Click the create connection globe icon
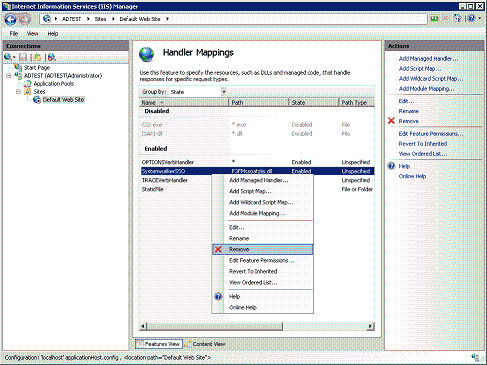This screenshot has height=365, width=487. pos(8,57)
